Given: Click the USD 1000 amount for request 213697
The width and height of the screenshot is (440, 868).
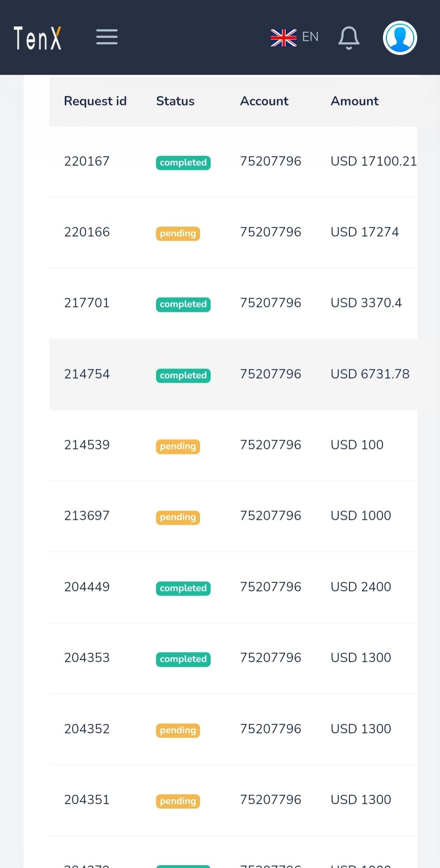Looking at the screenshot, I should tap(361, 516).
